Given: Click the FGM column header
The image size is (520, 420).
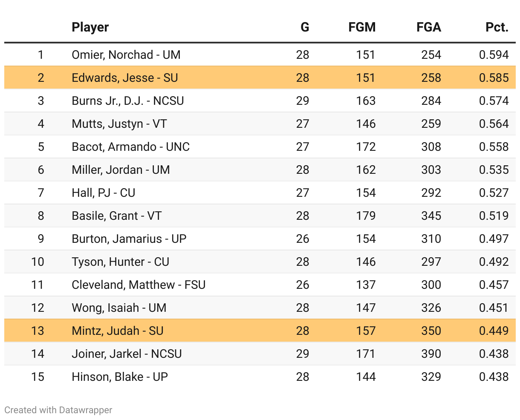Looking at the screenshot, I should click(362, 27).
